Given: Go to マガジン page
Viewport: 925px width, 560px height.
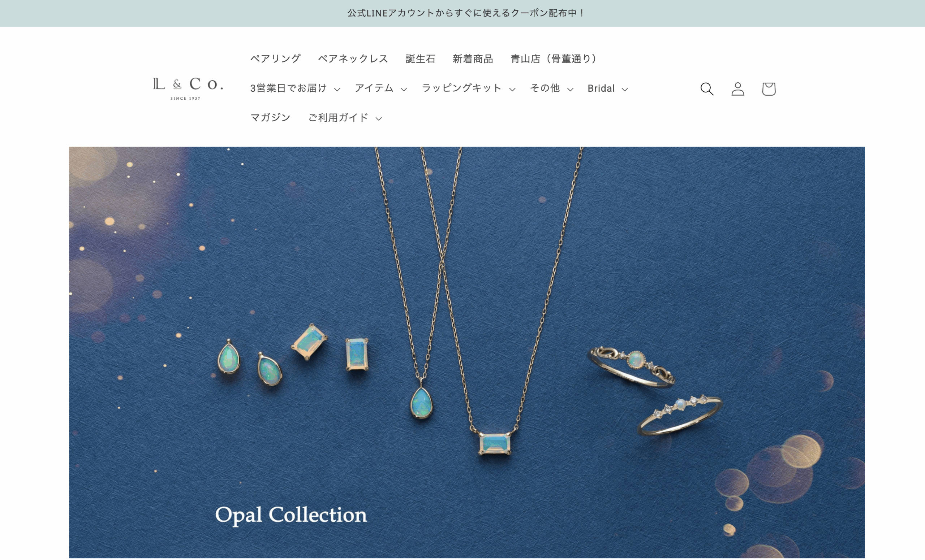Looking at the screenshot, I should [270, 118].
